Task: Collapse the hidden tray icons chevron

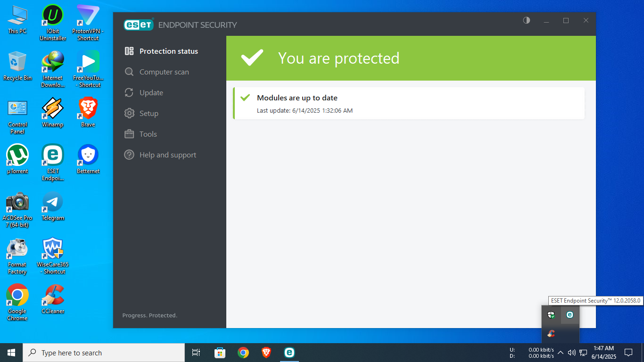Action: [x=561, y=353]
